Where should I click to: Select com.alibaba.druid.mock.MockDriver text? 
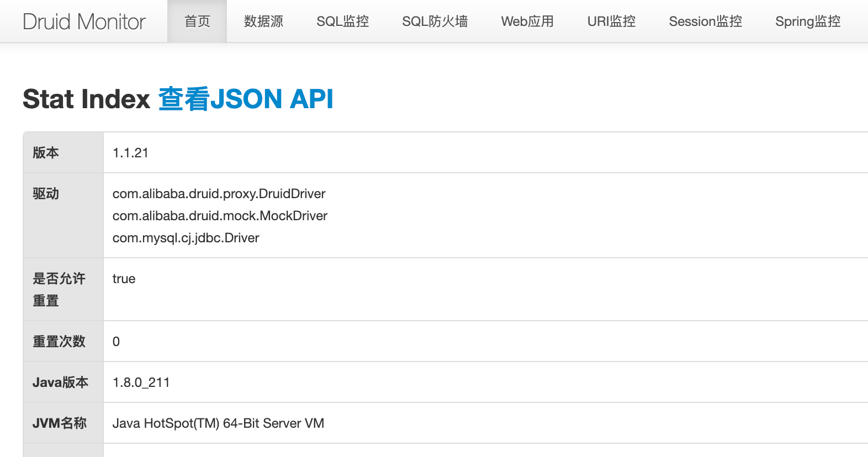click(220, 216)
